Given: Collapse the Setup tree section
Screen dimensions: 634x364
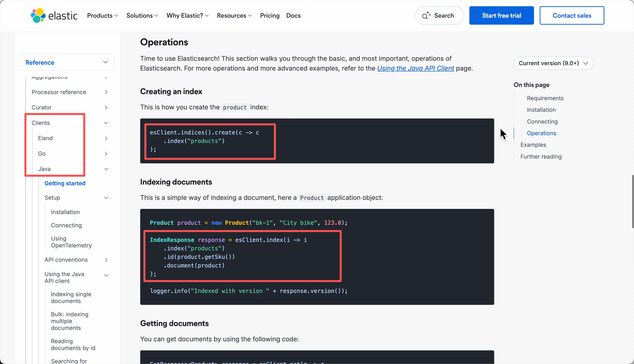Looking at the screenshot, I should click(x=106, y=198).
